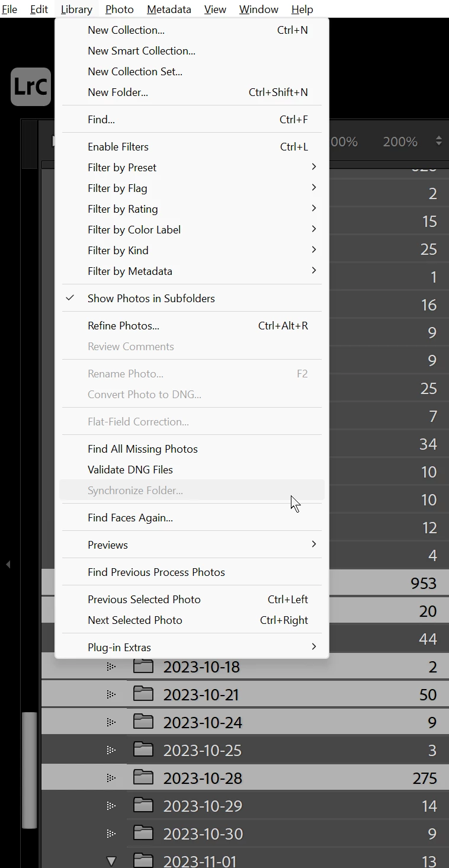Click the Lightroom Classic Lrc logo icon
This screenshot has width=449, height=868.
pyautogui.click(x=31, y=87)
